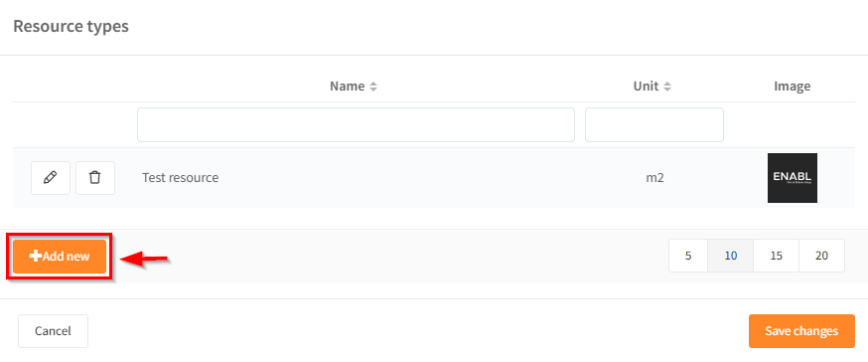The height and width of the screenshot is (362, 868).
Task: Sort by the Unit column header
Action: click(646, 87)
